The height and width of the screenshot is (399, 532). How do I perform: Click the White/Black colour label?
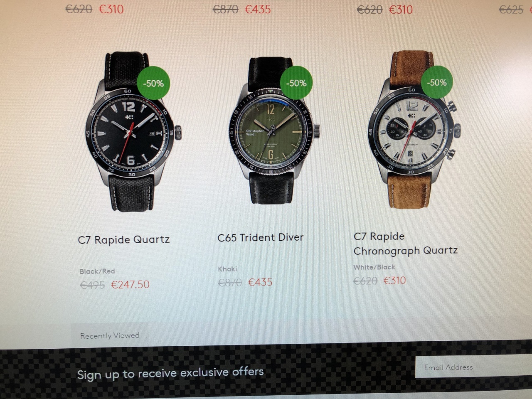374,267
